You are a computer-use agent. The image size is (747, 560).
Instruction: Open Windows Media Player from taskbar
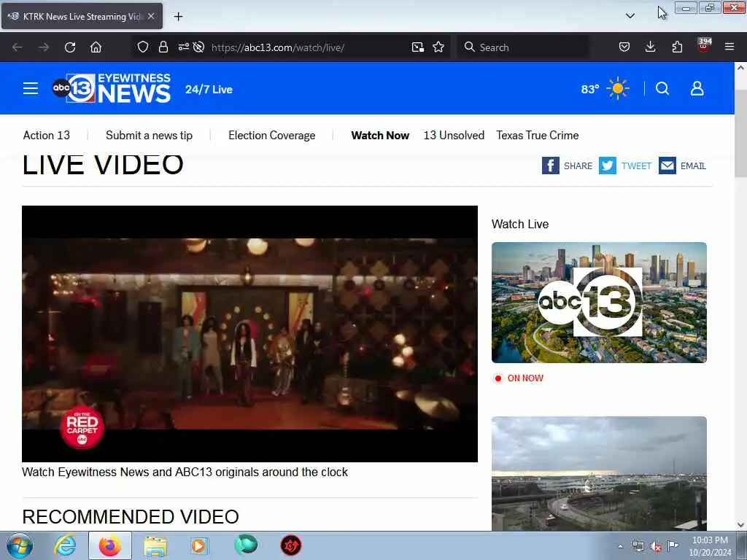tap(198, 545)
